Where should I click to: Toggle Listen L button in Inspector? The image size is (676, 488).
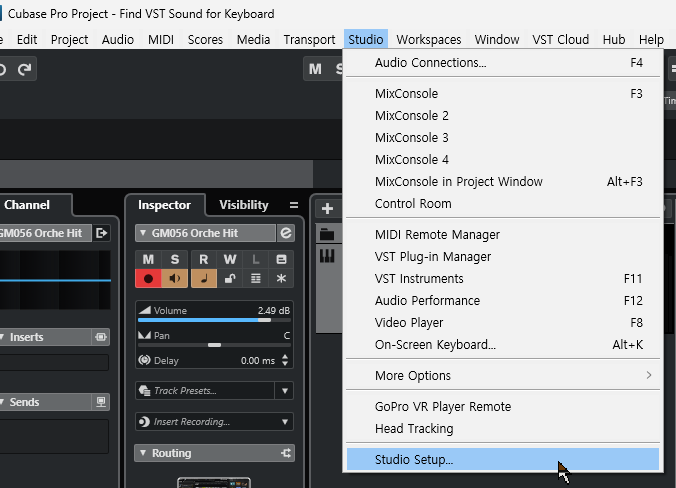click(x=256, y=259)
